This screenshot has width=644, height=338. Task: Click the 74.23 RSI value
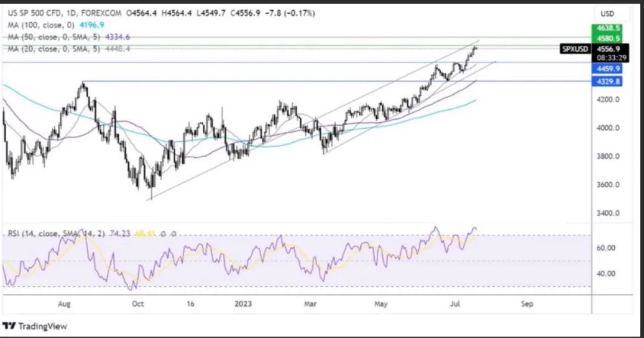point(120,234)
